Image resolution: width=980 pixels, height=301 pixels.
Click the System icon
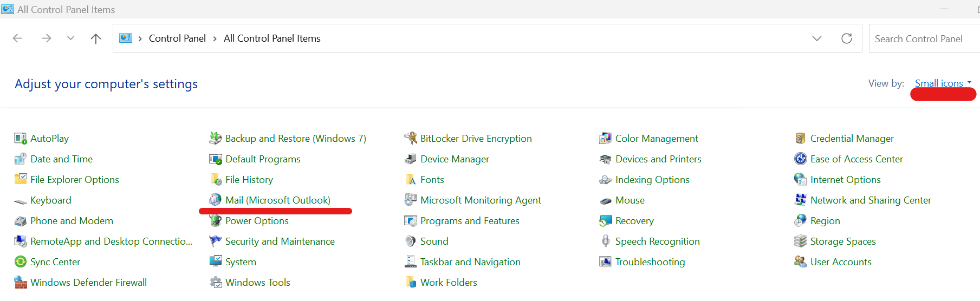pos(216,262)
